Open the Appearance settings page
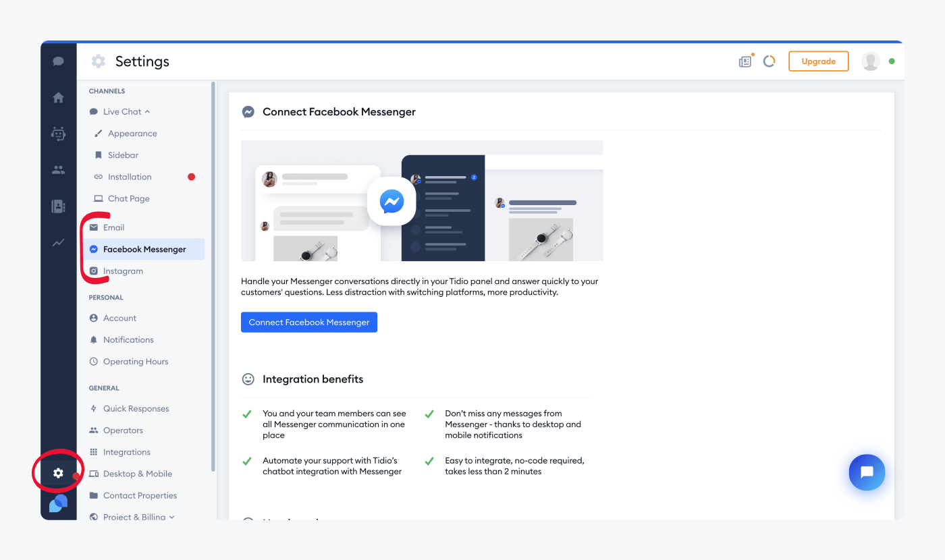This screenshot has width=945, height=560. coord(131,133)
